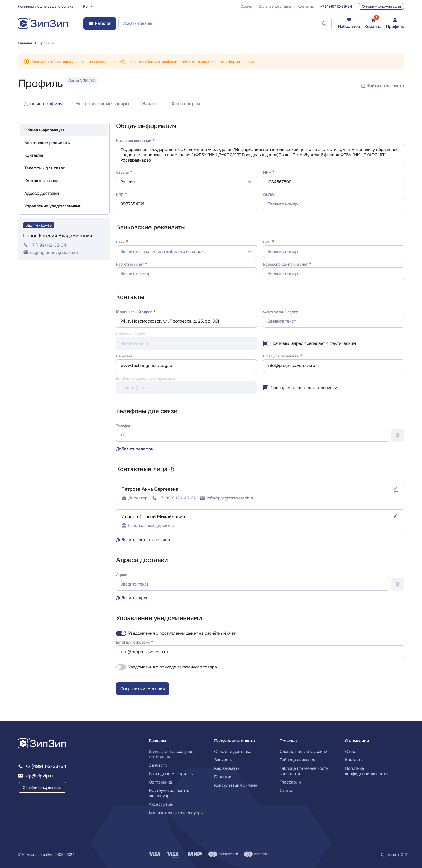
Task: Click the footer email envelope icon
Action: point(20,776)
